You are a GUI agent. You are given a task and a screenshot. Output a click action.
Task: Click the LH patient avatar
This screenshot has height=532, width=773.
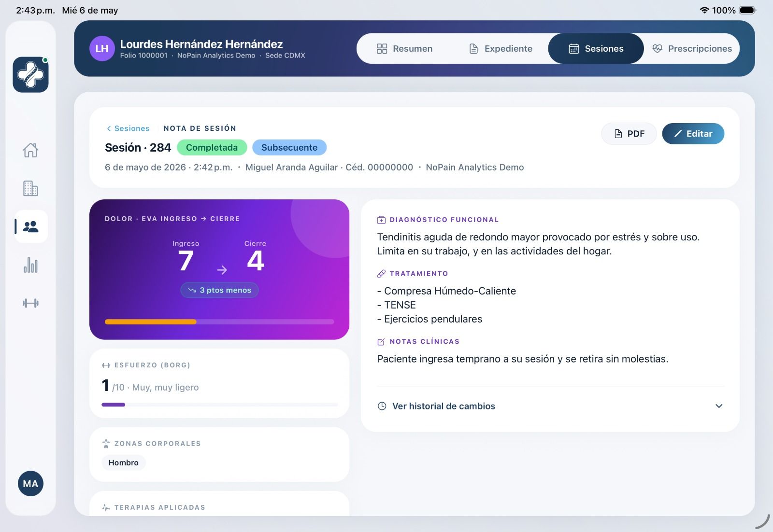point(102,49)
